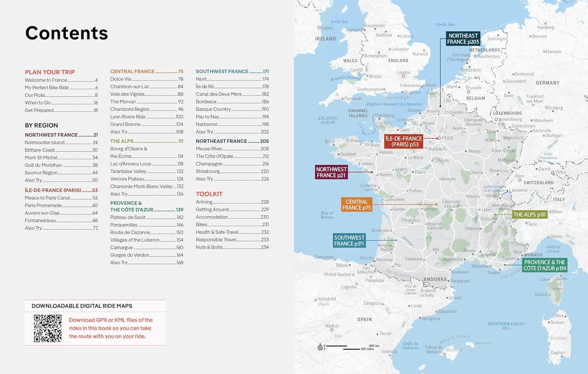Click the TOOLKIT section heading

click(209, 194)
